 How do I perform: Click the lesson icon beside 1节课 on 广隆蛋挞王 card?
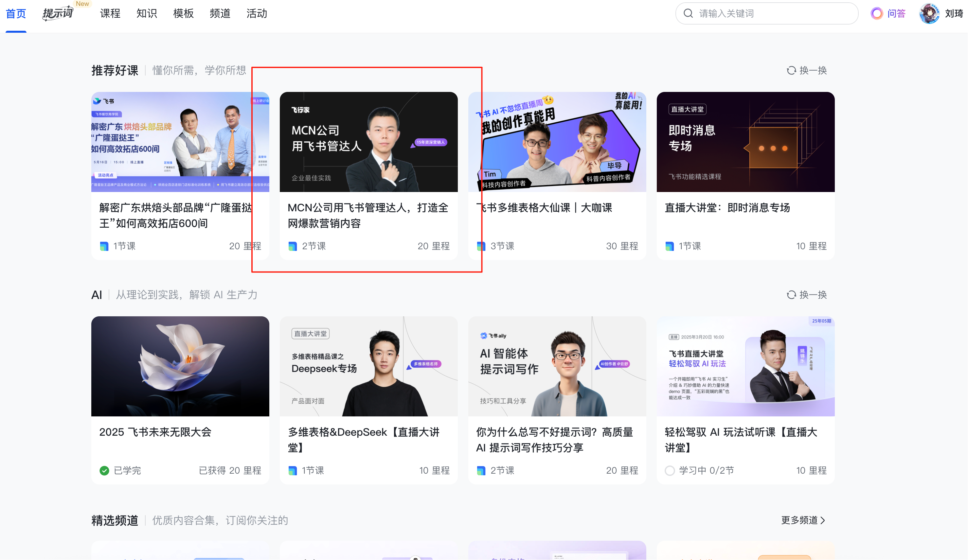pos(104,246)
